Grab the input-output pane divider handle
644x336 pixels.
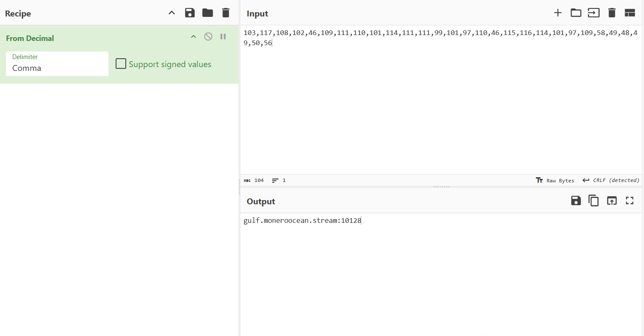coord(441,187)
